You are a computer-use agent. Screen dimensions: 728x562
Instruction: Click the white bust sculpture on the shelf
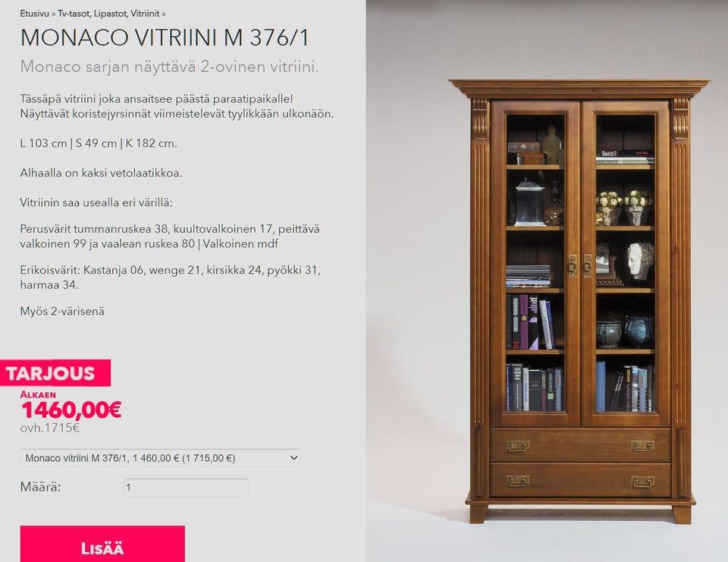click(x=640, y=262)
